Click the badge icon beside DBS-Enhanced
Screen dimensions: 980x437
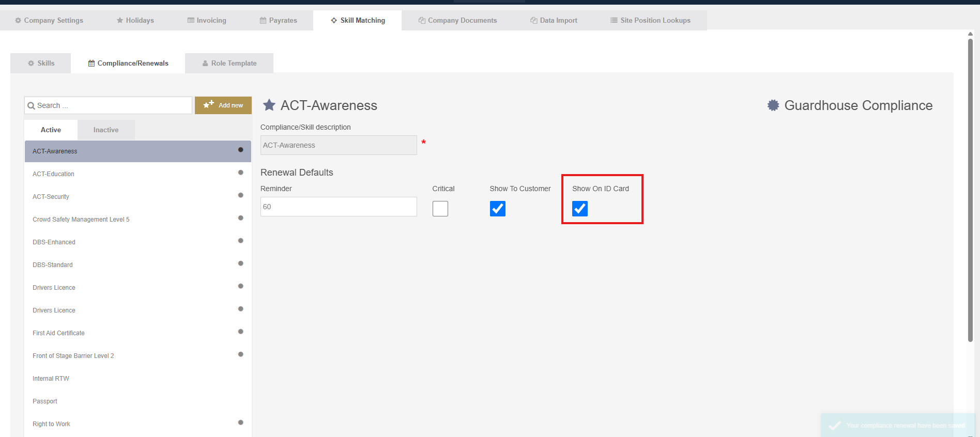pos(240,241)
